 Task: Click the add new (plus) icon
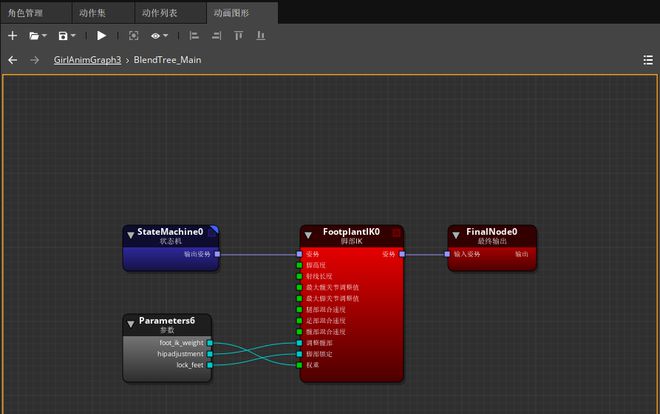pos(13,36)
